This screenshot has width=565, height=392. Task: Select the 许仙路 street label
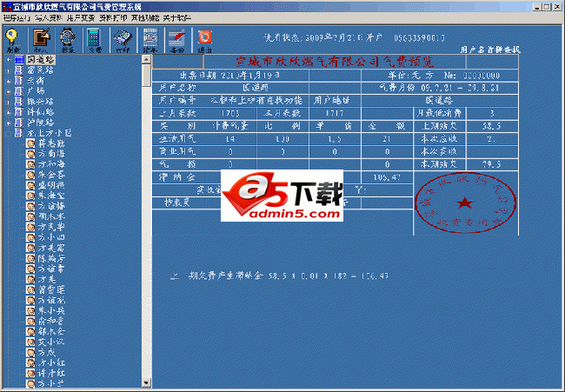[40, 112]
